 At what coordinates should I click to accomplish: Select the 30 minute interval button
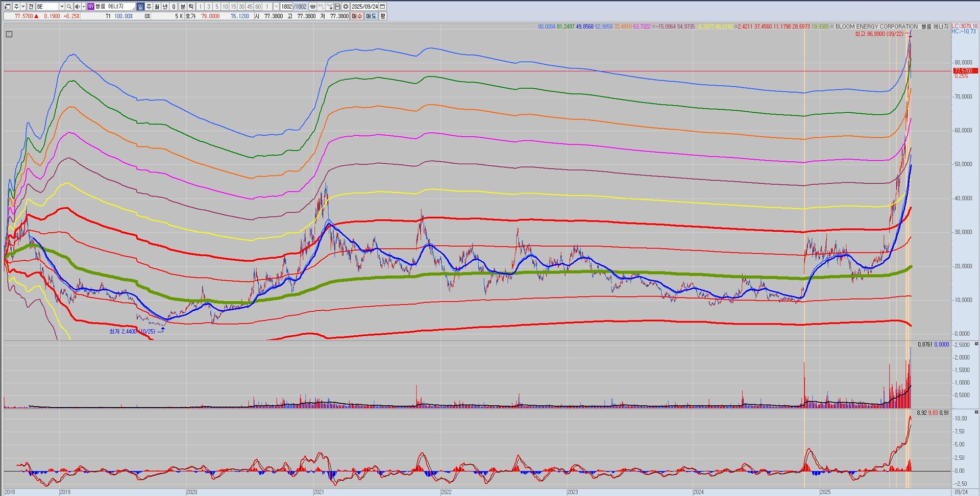pyautogui.click(x=241, y=7)
